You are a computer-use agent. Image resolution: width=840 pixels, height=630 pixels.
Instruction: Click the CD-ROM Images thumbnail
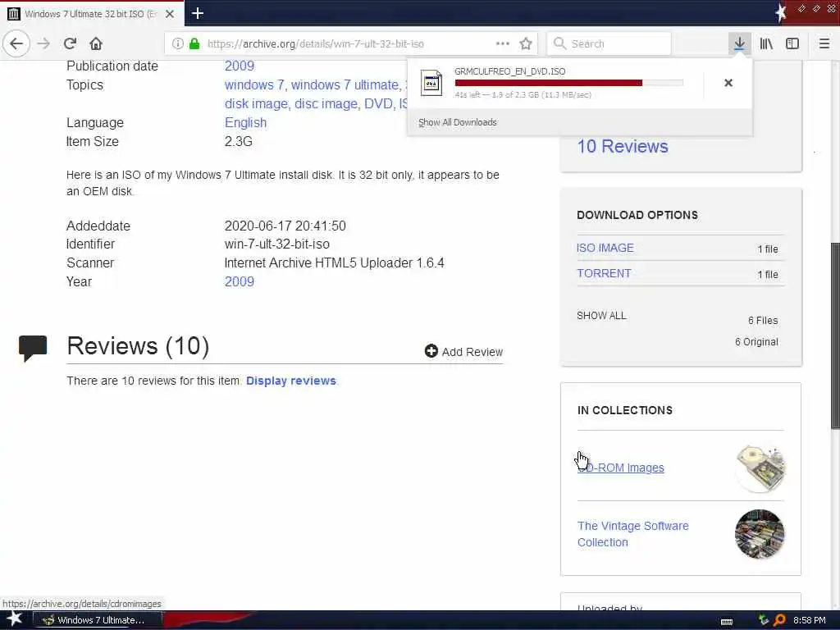[760, 468]
